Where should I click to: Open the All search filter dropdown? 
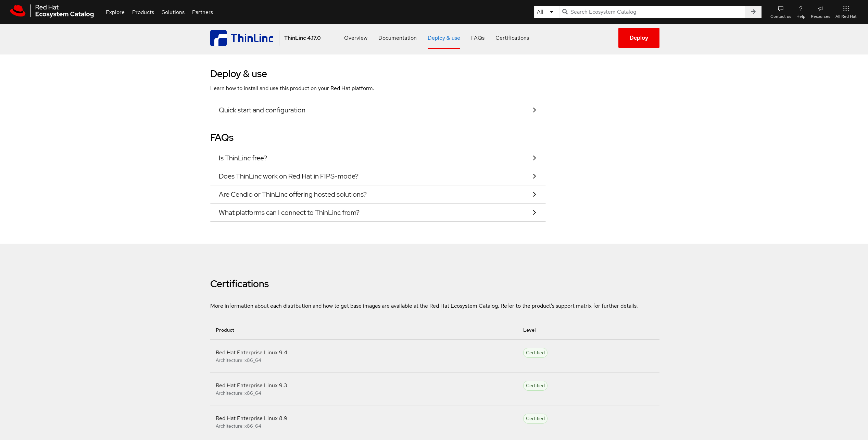[x=546, y=12]
